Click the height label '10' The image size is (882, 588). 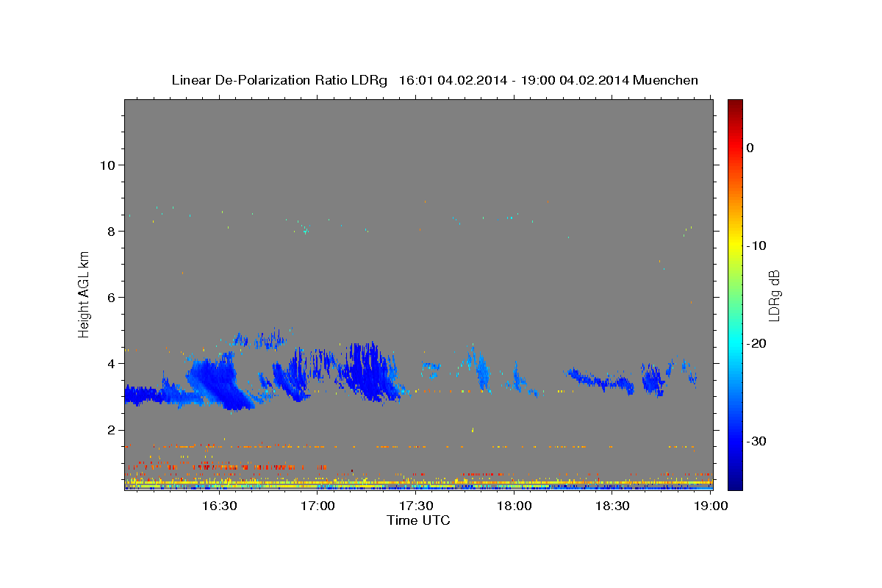click(x=107, y=165)
